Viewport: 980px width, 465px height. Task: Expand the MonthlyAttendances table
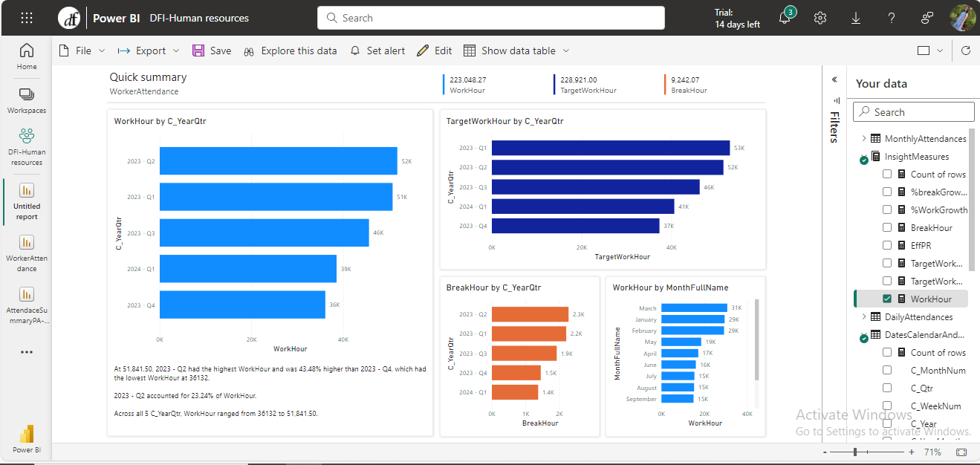pos(864,138)
